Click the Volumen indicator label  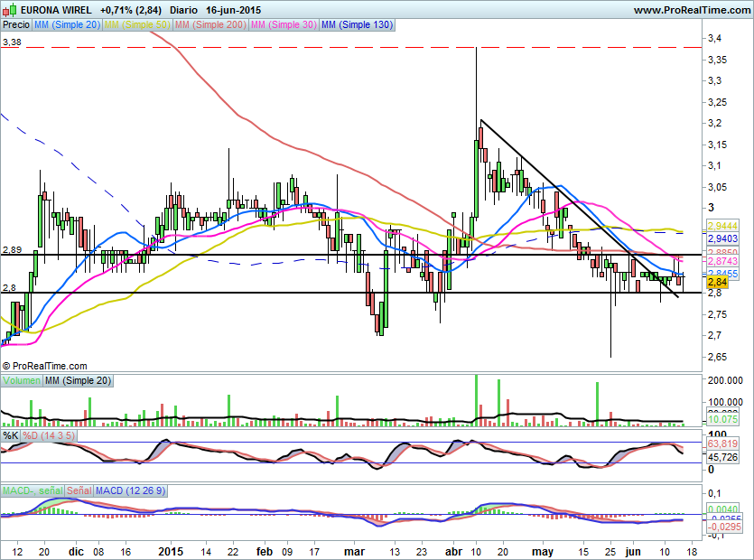coord(22,381)
